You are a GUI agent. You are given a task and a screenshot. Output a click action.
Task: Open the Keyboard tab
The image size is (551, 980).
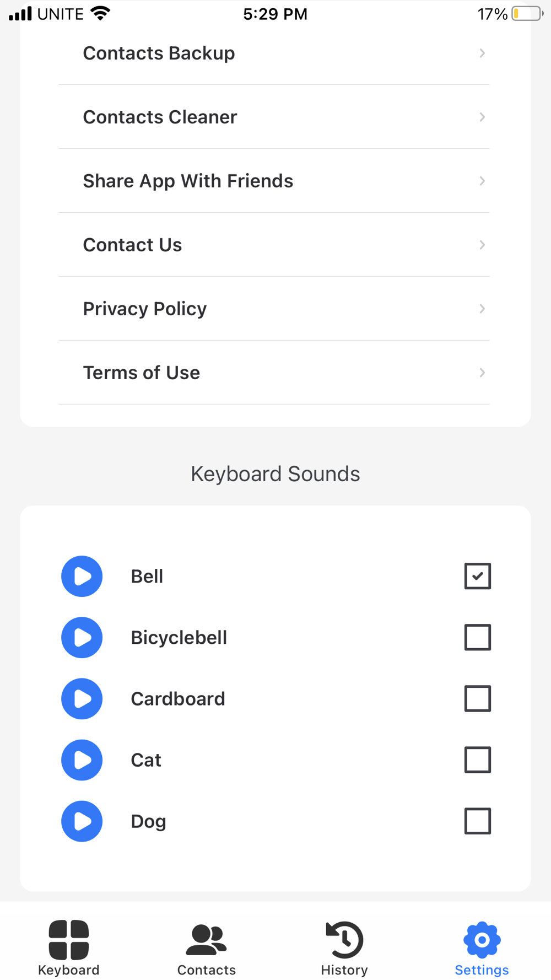pyautogui.click(x=69, y=947)
